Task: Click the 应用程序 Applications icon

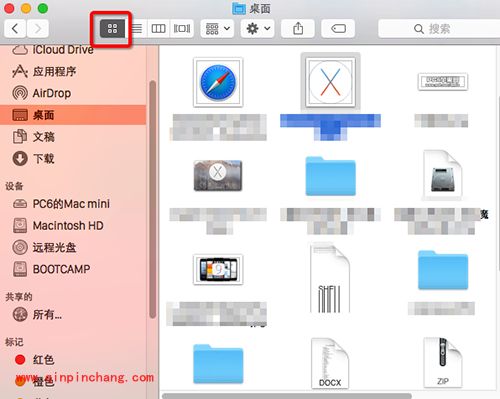Action: tap(20, 71)
